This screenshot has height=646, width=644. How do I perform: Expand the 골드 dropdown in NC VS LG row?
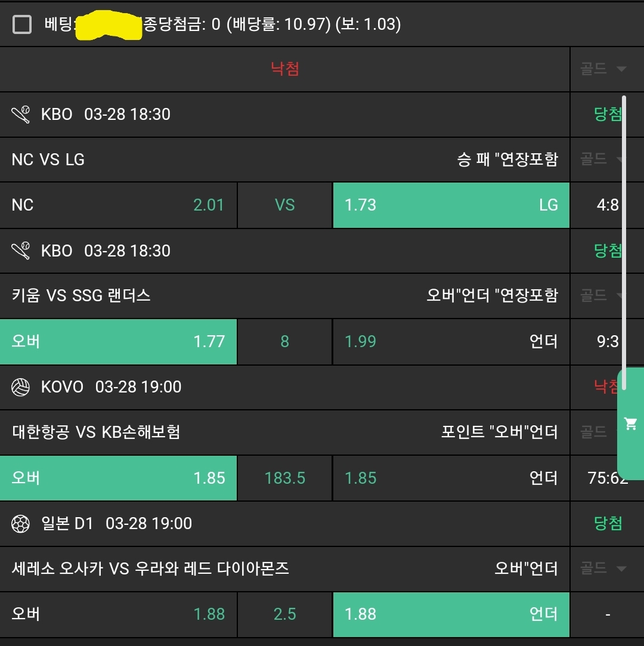603,159
